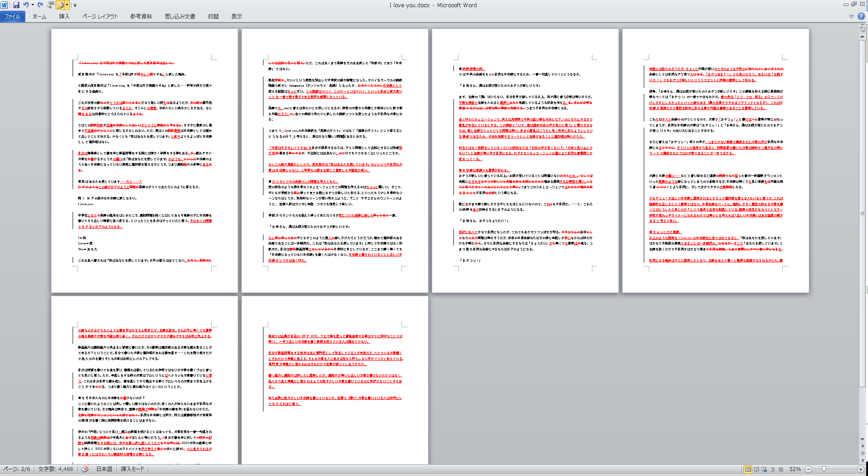Switch to Web Layout view

point(764,469)
